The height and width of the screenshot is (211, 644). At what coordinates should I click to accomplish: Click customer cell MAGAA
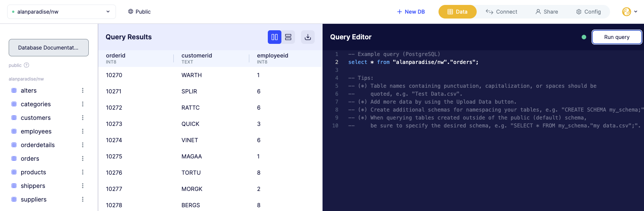pyautogui.click(x=192, y=157)
